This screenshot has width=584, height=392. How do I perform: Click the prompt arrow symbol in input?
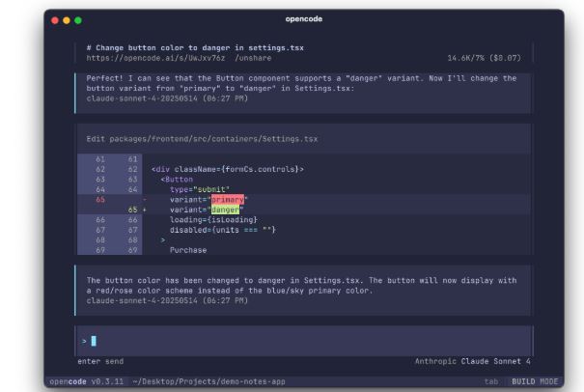[x=84, y=340]
